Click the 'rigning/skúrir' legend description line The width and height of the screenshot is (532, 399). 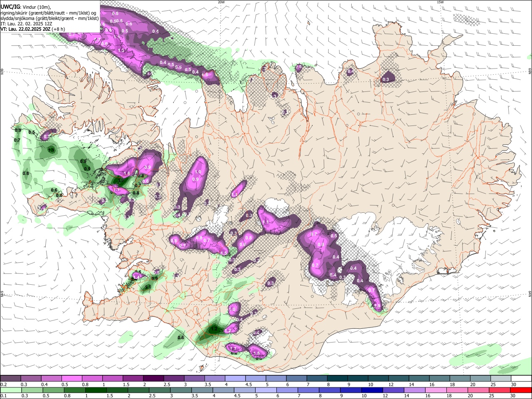(x=48, y=12)
